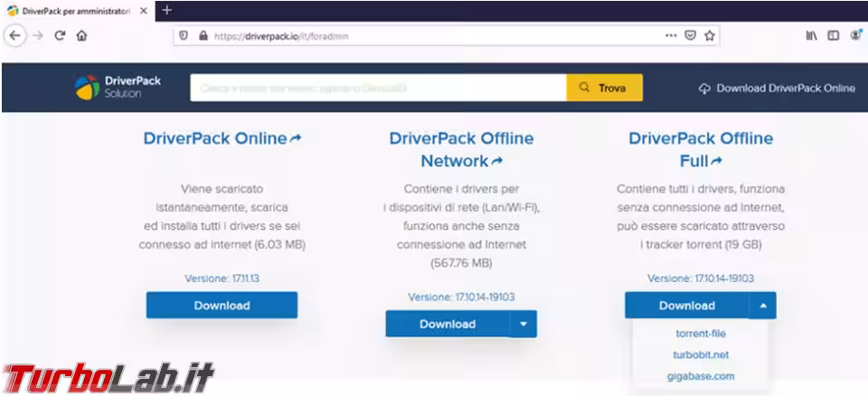Screen dimensions: 868x396
Task: Click the padlock site security icon
Action: [203, 36]
